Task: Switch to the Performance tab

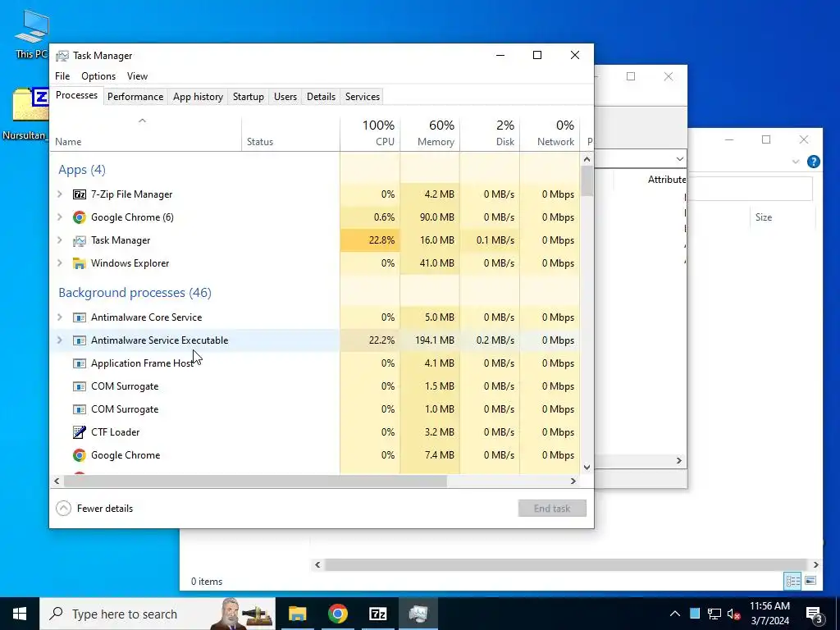Action: click(135, 97)
